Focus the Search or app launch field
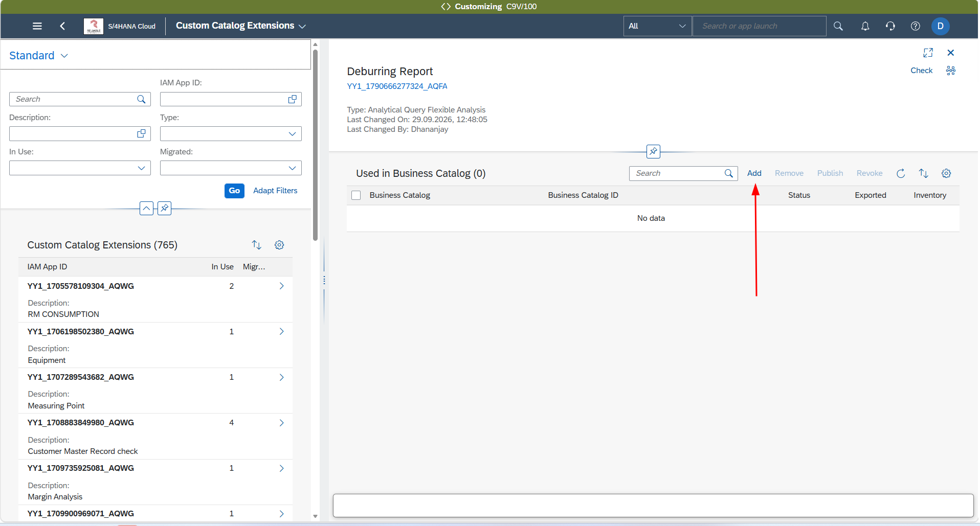The width and height of the screenshot is (980, 526). 759,26
